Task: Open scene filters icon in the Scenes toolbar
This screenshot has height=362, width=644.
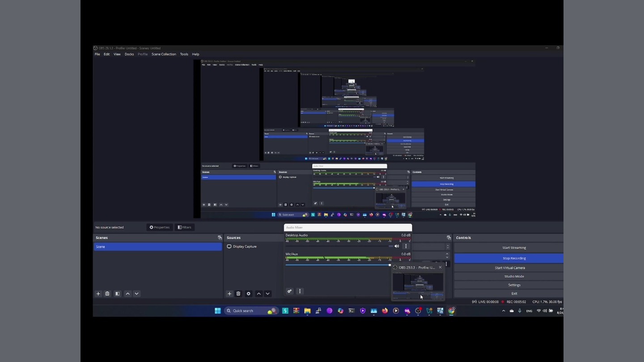Action: (x=118, y=294)
